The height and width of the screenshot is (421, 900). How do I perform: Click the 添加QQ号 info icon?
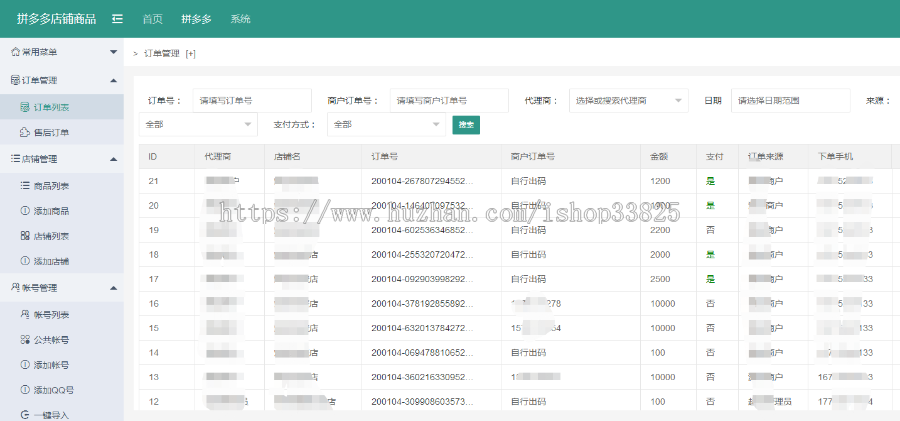click(x=25, y=390)
